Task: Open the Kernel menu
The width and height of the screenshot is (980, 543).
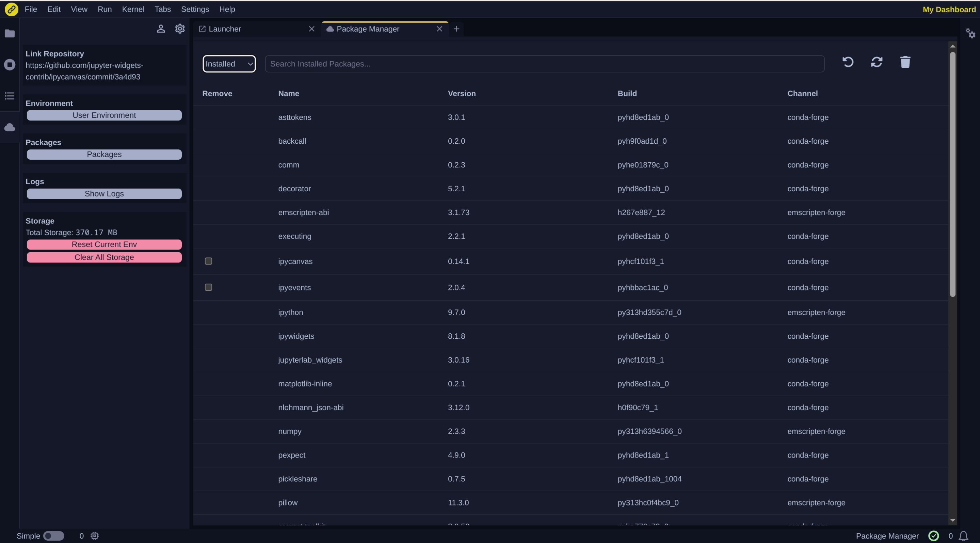Action: coord(133,9)
